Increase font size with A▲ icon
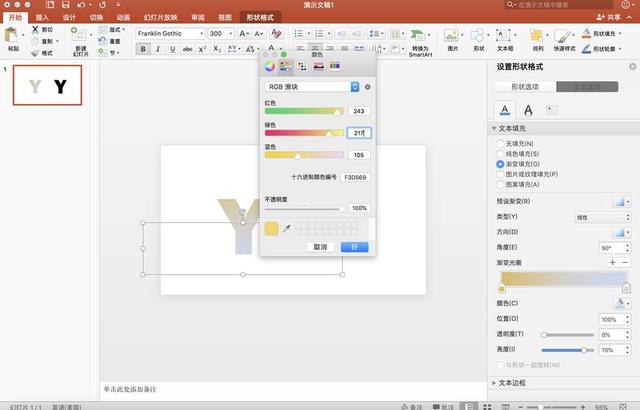Screen dimensions: 640x410 (244, 33)
